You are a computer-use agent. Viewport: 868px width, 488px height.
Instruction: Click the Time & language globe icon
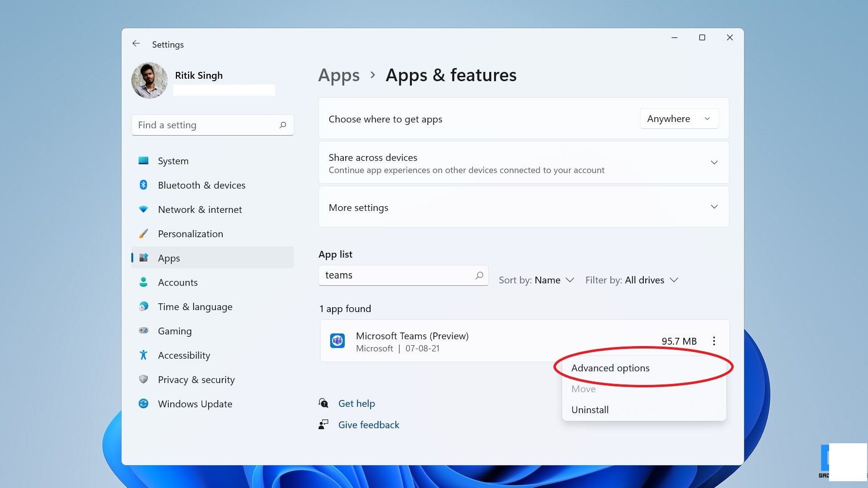click(x=143, y=306)
